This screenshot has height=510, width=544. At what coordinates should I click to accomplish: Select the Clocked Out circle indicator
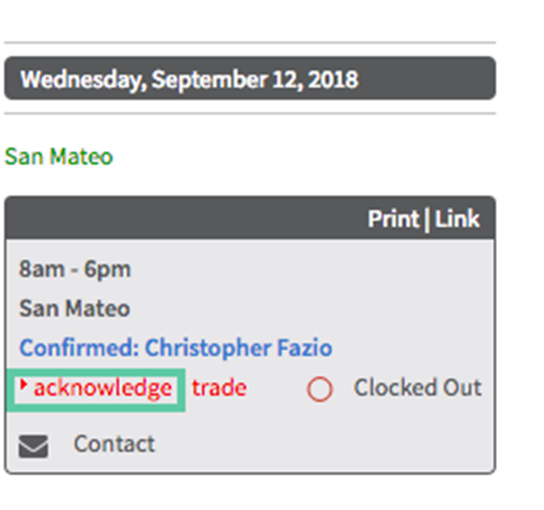[x=320, y=389]
